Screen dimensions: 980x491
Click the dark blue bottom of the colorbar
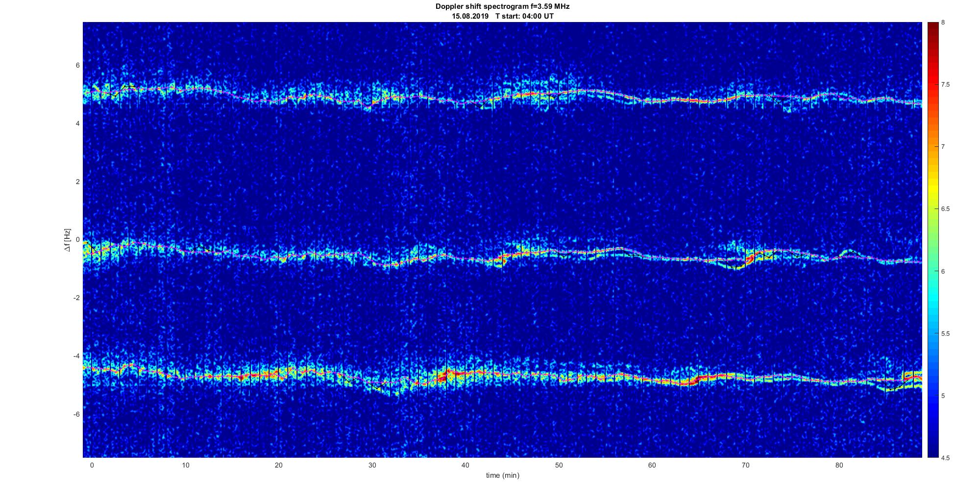[x=933, y=450]
